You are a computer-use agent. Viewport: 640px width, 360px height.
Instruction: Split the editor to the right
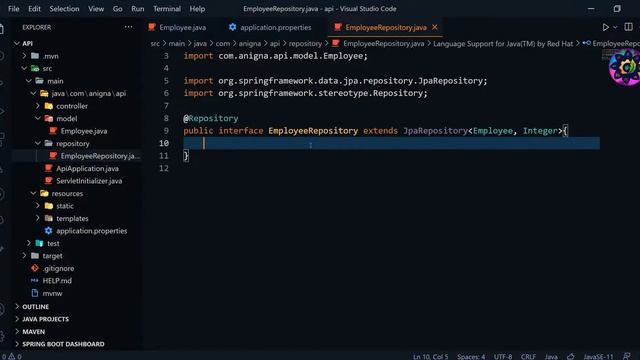tap(628, 27)
